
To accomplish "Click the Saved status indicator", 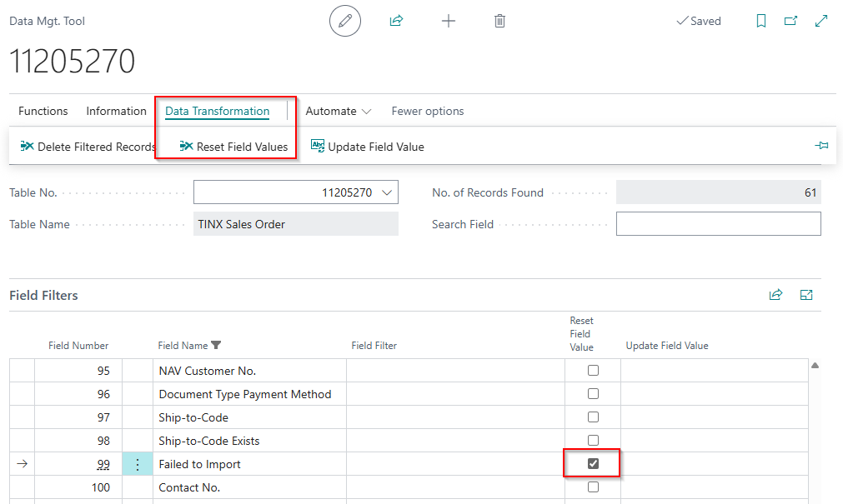I will (699, 21).
